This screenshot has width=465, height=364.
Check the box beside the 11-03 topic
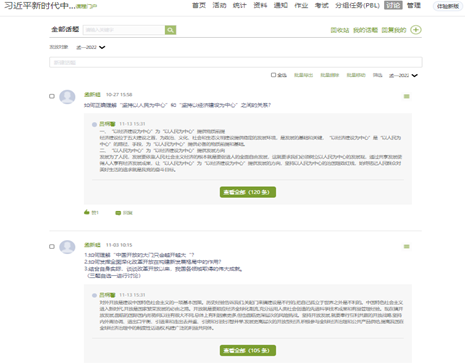pos(52,246)
